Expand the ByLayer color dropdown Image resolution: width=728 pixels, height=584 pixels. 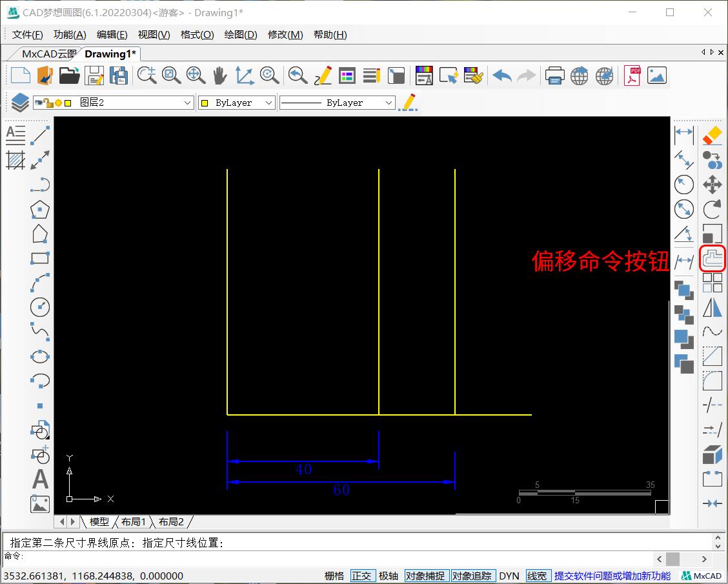(269, 102)
